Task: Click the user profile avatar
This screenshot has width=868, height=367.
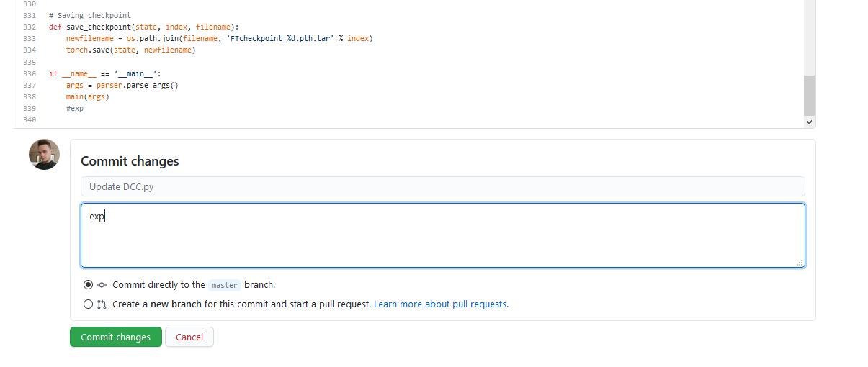Action: pos(44,155)
